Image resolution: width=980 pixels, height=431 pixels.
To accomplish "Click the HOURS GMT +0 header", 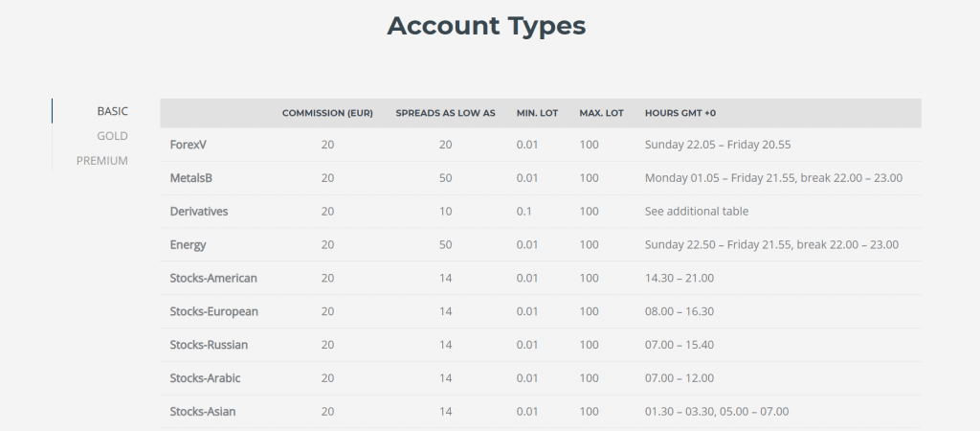I will (x=680, y=113).
